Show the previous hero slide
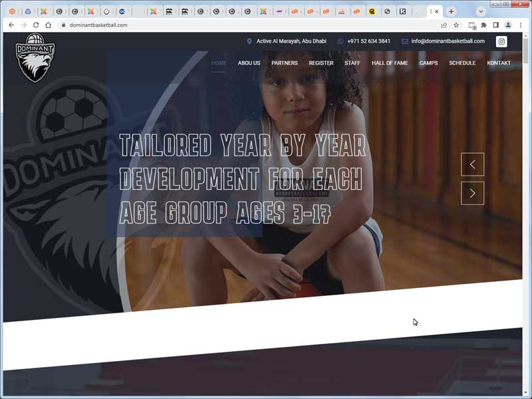 point(472,164)
